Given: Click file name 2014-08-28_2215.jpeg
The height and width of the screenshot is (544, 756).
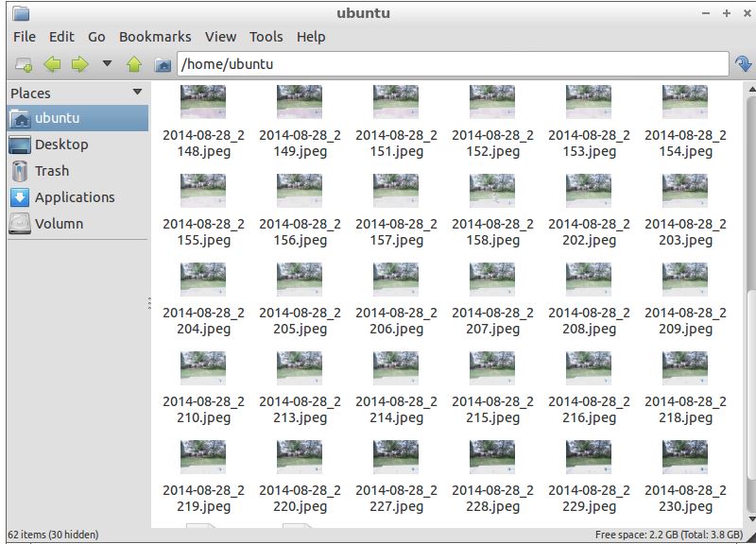Looking at the screenshot, I should point(492,410).
